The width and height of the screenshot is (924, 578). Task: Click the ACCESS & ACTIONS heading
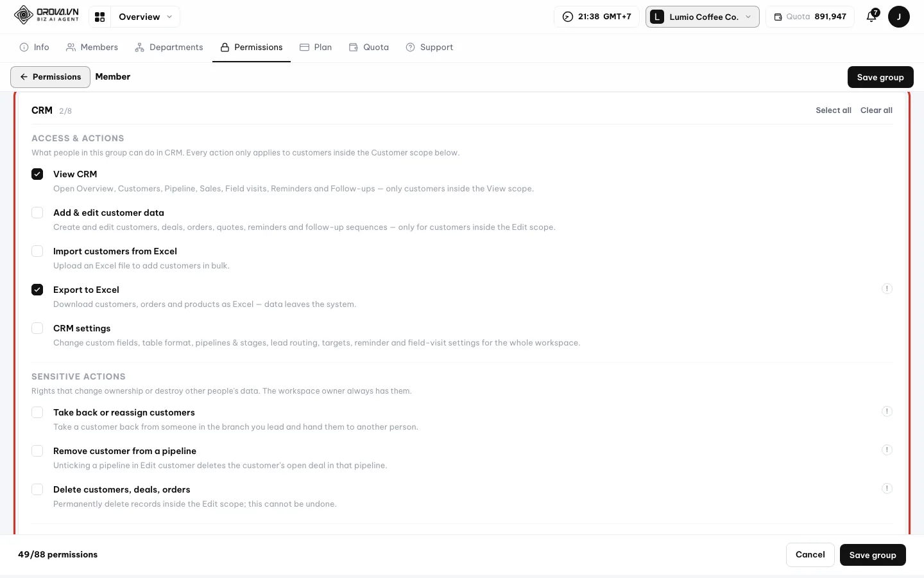coord(78,138)
